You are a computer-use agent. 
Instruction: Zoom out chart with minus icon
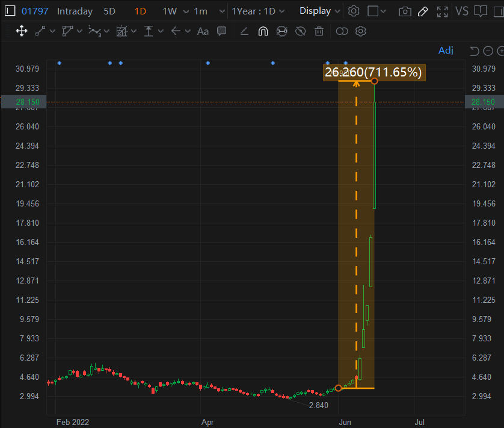coord(488,51)
